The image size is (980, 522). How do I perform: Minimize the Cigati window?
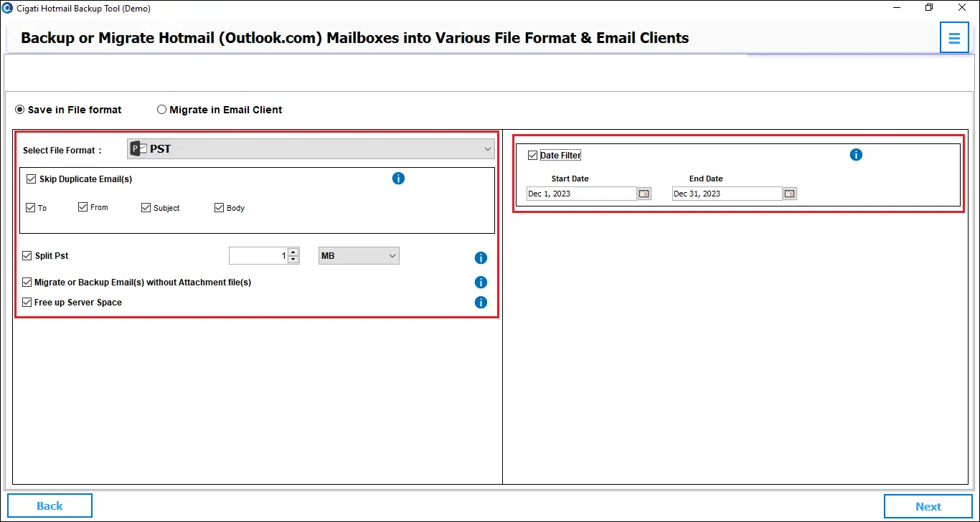[x=897, y=8]
